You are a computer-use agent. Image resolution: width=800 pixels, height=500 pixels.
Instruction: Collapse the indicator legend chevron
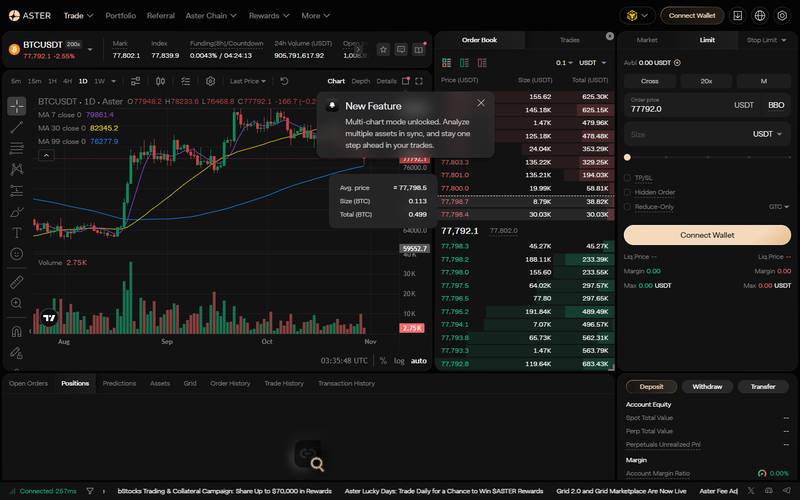[46, 155]
